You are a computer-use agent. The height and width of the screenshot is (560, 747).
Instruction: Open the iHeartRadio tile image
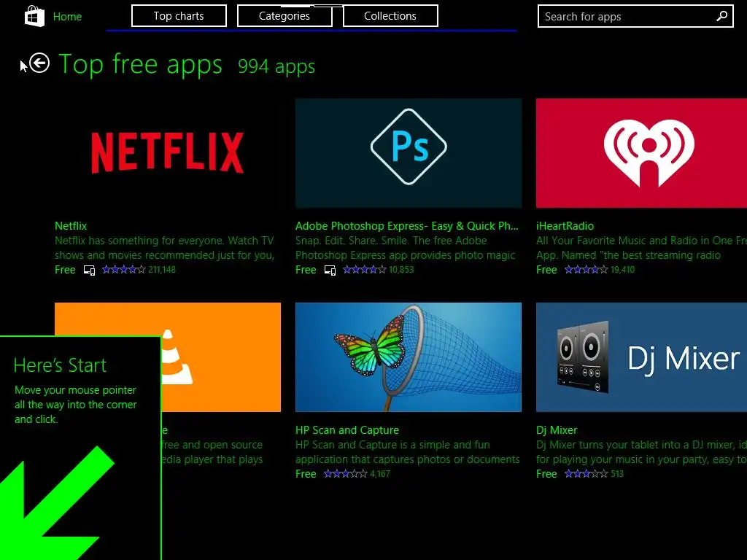click(x=641, y=153)
